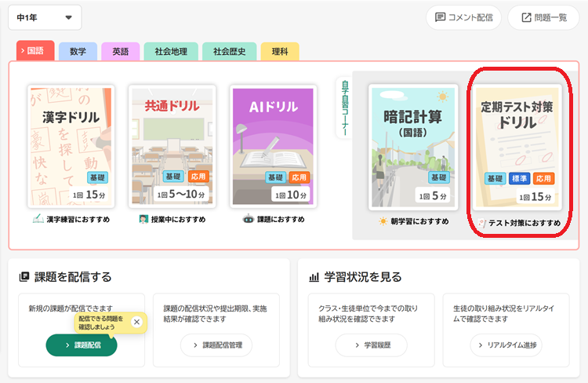The image size is (588, 383).
Task: Click the green 課題配信 button
Action: (x=82, y=345)
